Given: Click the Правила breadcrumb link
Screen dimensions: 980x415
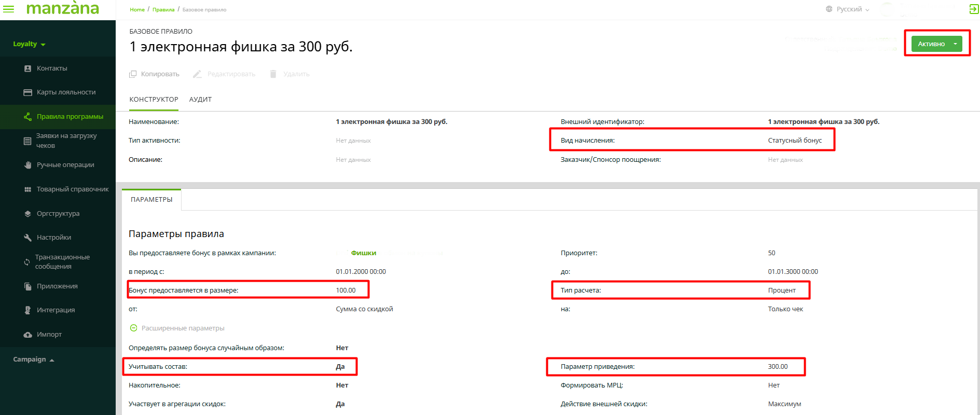Looking at the screenshot, I should point(163,10).
